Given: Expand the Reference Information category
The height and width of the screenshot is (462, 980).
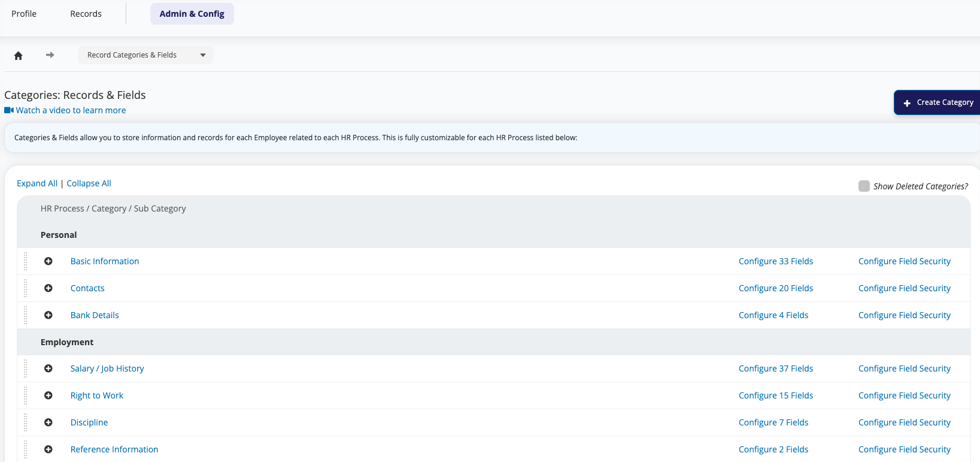Looking at the screenshot, I should (x=48, y=449).
